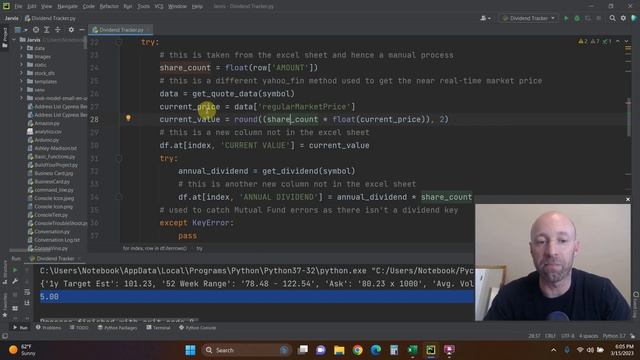
Task: Open the Dividend Tracker run configuration dropdown
Action: tap(529, 18)
